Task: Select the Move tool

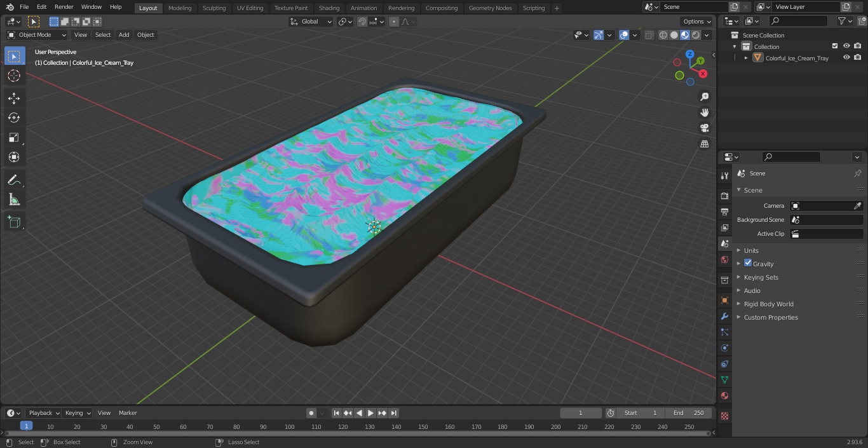Action: point(14,98)
